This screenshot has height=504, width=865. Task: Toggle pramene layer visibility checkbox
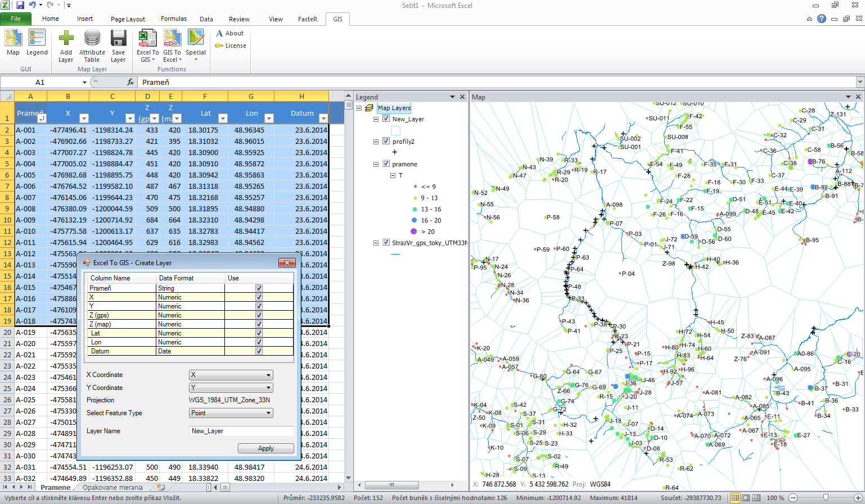coord(386,164)
